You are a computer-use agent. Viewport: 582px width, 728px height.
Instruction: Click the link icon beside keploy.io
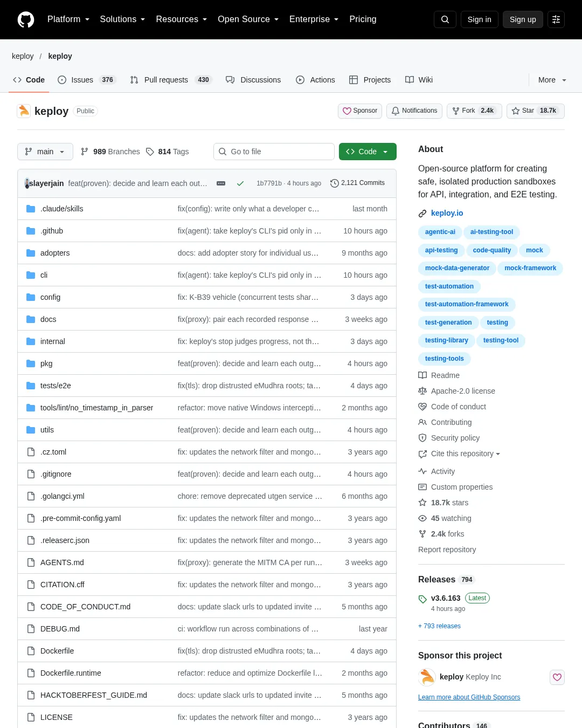[x=422, y=214]
